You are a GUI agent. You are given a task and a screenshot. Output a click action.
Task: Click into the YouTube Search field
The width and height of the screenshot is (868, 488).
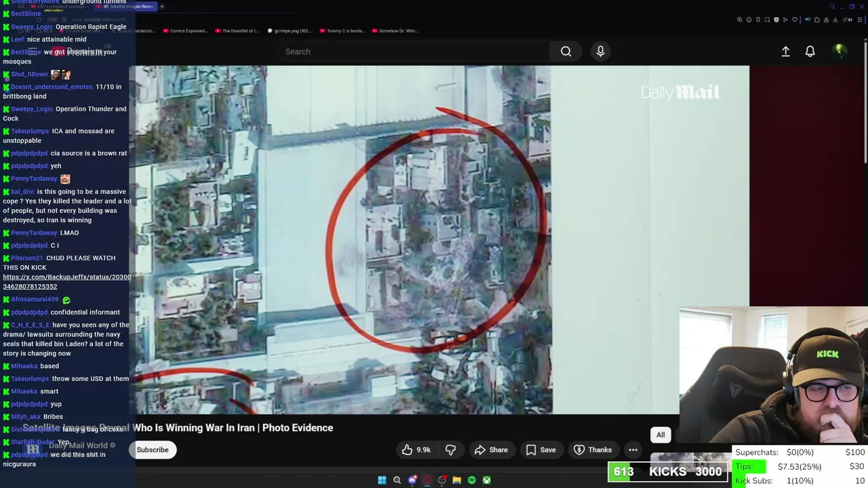pyautogui.click(x=414, y=52)
